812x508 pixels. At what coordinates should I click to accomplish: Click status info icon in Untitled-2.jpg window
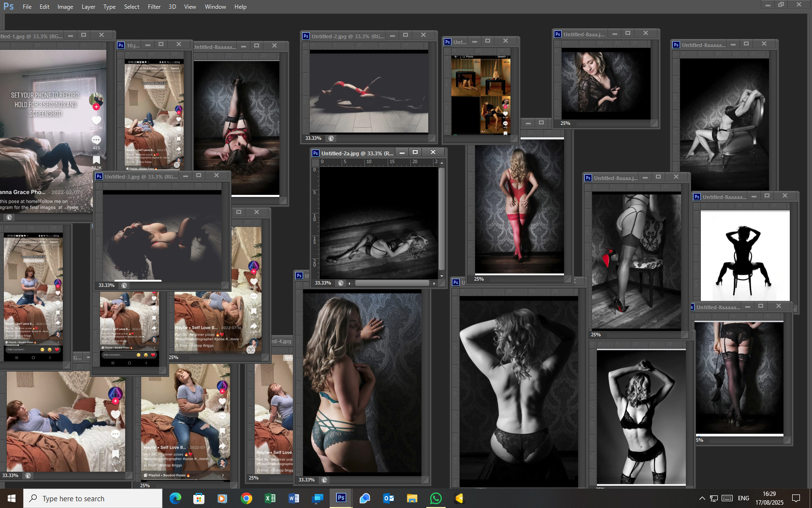point(331,138)
